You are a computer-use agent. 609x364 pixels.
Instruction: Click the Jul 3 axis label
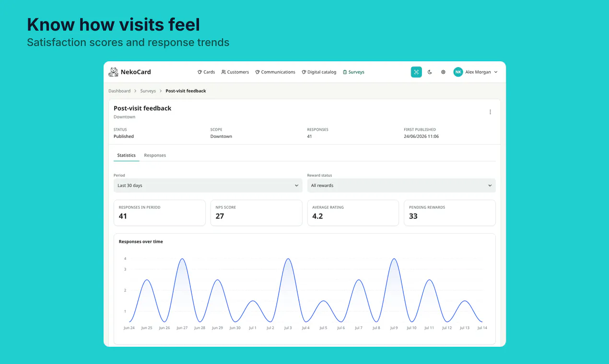coord(288,328)
